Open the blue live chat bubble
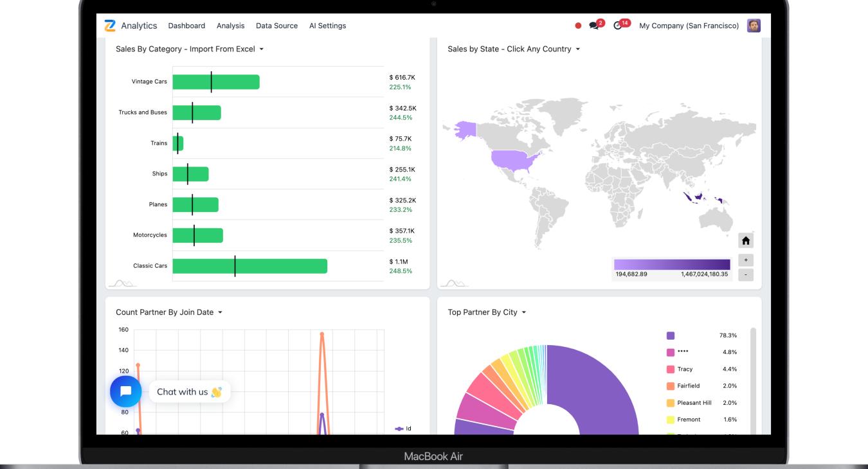This screenshot has height=469, width=868. click(x=125, y=391)
